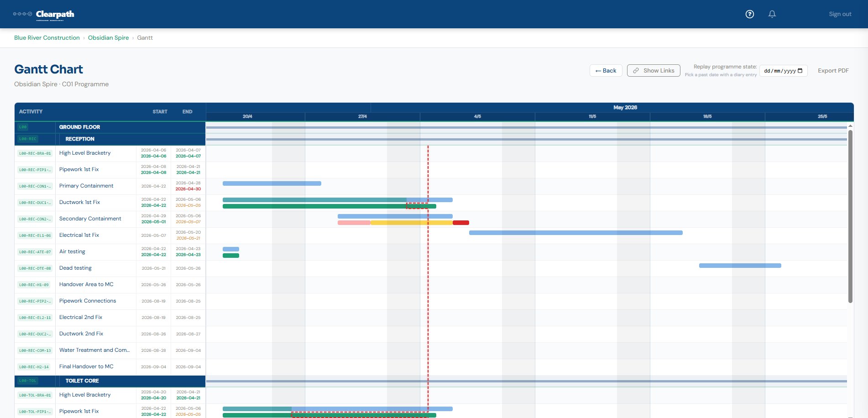The height and width of the screenshot is (418, 868).
Task: Click the Sign out link
Action: click(840, 14)
